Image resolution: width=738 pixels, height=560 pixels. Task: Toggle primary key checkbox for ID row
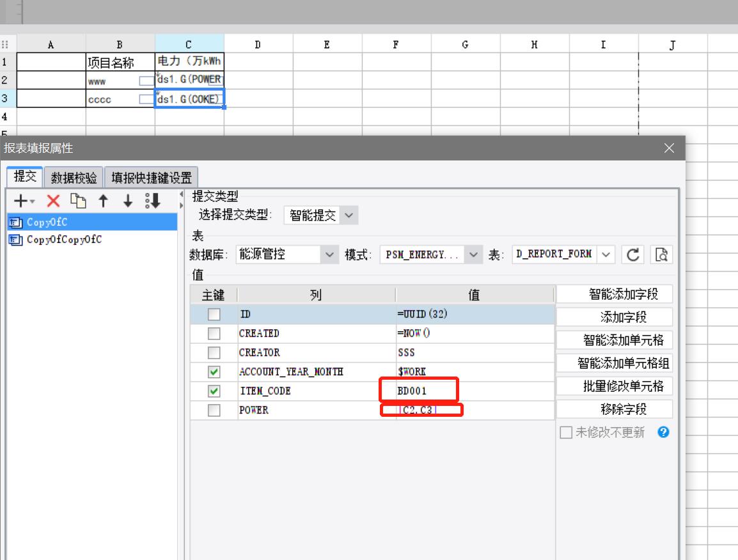click(214, 315)
